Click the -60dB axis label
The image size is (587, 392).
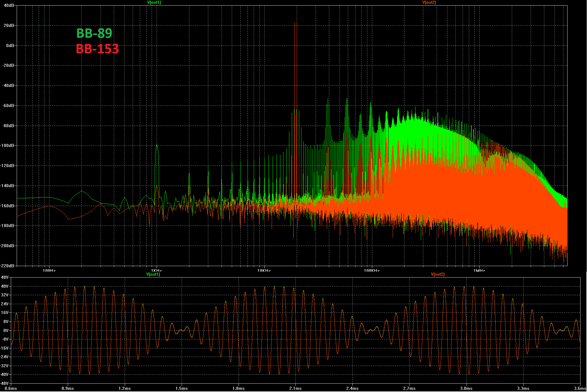(8, 106)
